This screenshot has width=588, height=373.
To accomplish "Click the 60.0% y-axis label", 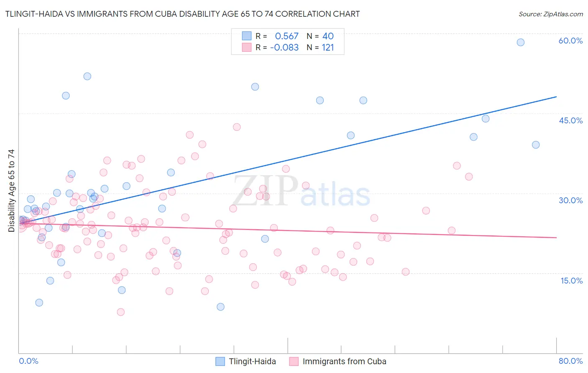I will tap(570, 41).
